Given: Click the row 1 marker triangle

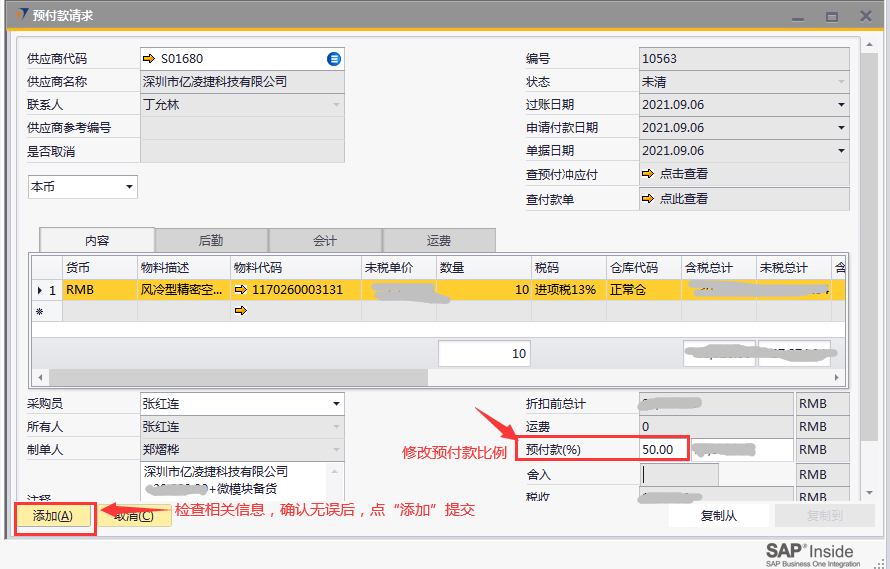Looking at the screenshot, I should [40, 290].
